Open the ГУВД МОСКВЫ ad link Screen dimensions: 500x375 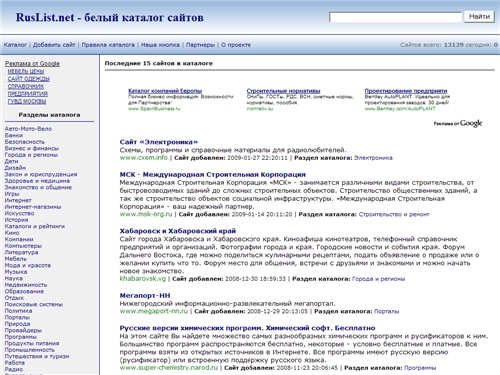(x=27, y=101)
